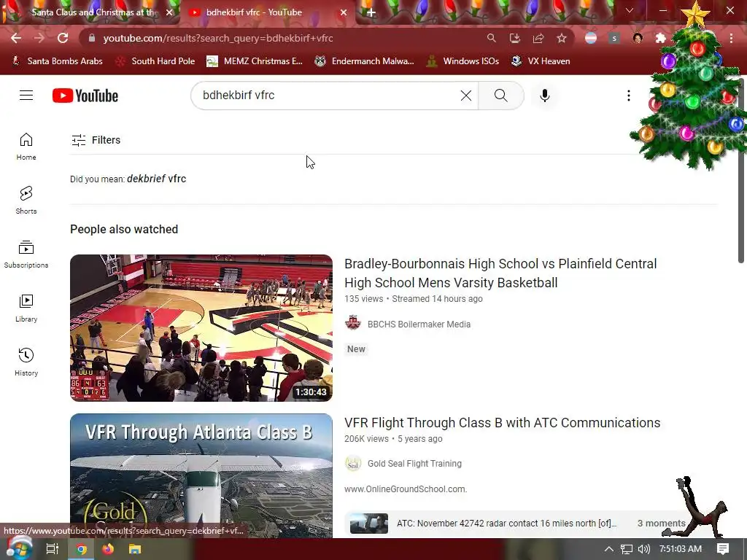Open Library in the sidebar

click(26, 308)
